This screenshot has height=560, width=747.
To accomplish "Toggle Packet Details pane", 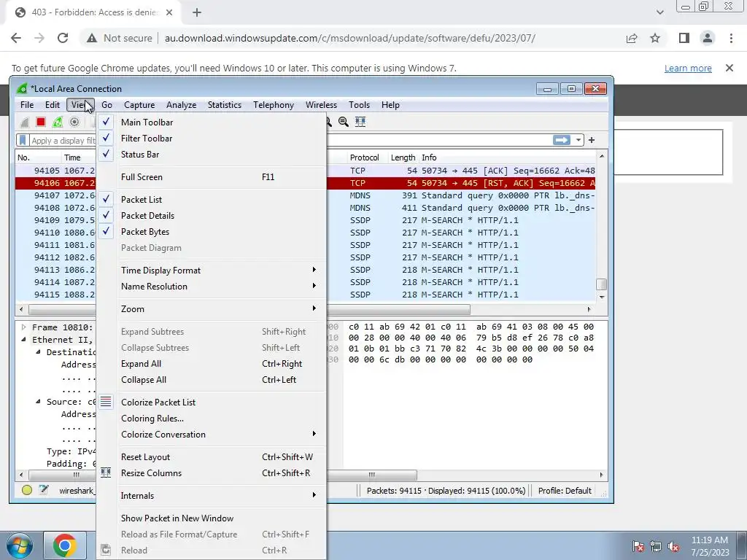I will (212, 216).
